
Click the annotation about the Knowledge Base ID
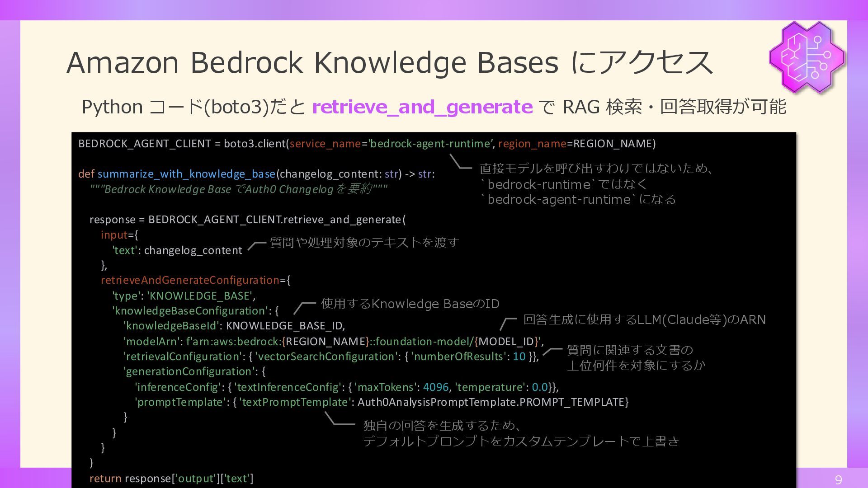410,304
